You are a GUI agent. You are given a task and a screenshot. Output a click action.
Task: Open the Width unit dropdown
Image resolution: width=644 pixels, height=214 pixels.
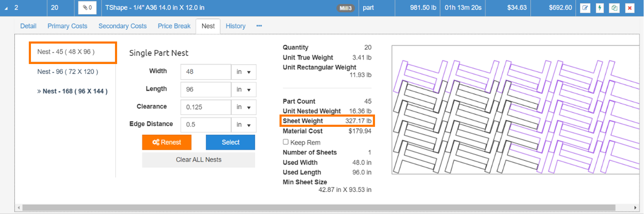[x=243, y=72]
